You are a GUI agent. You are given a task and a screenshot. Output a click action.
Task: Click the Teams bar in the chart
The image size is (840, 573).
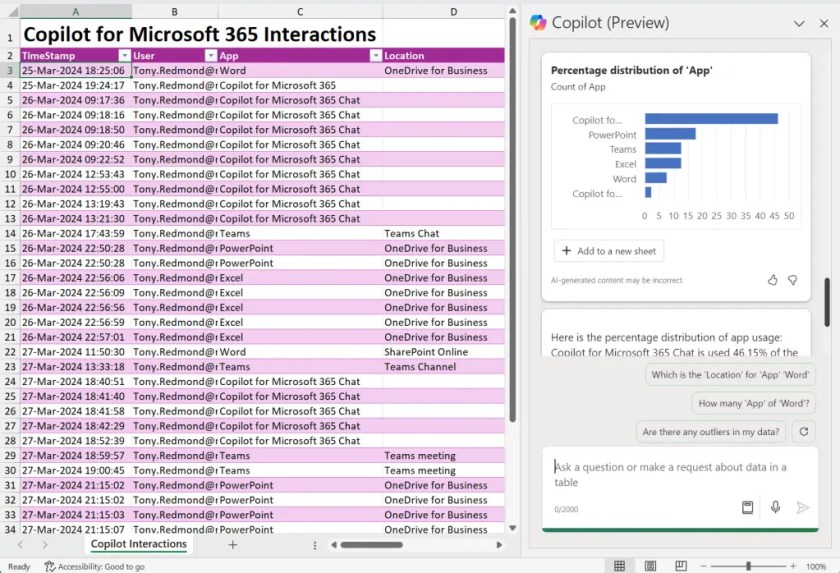pos(663,148)
